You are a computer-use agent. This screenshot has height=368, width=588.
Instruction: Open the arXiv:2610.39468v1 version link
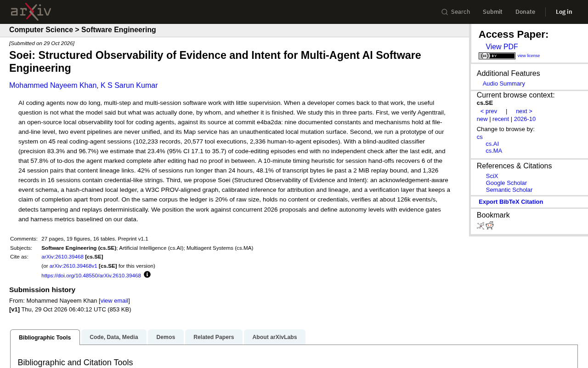[73, 266]
